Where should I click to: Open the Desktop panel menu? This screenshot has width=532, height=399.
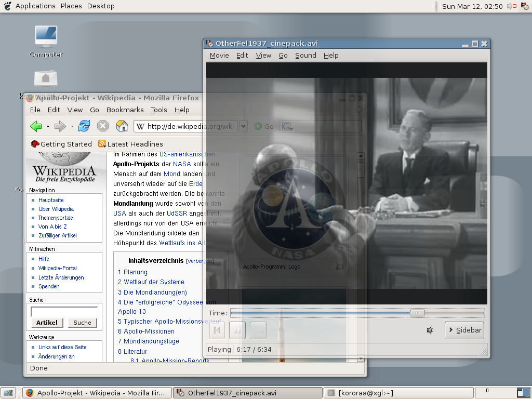(101, 6)
